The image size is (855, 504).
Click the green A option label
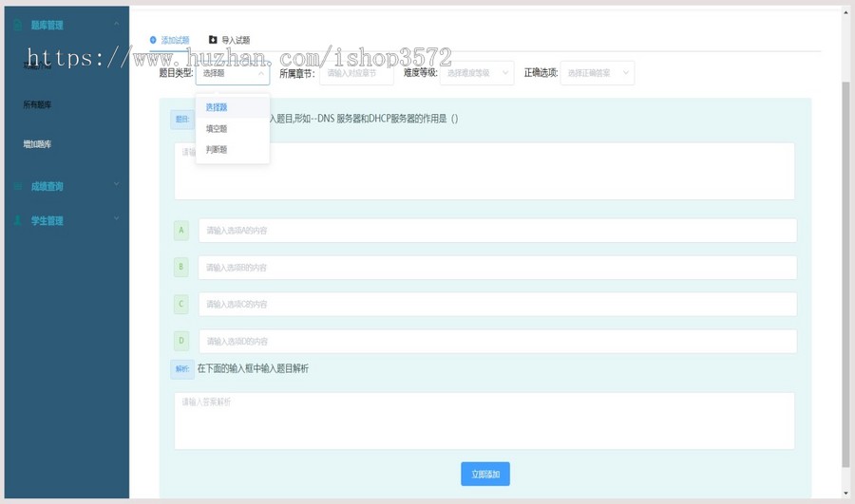pyautogui.click(x=181, y=231)
